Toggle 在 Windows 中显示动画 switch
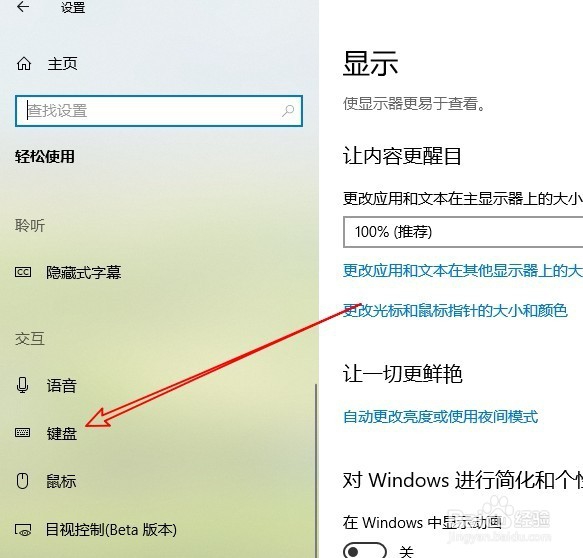 365,550
